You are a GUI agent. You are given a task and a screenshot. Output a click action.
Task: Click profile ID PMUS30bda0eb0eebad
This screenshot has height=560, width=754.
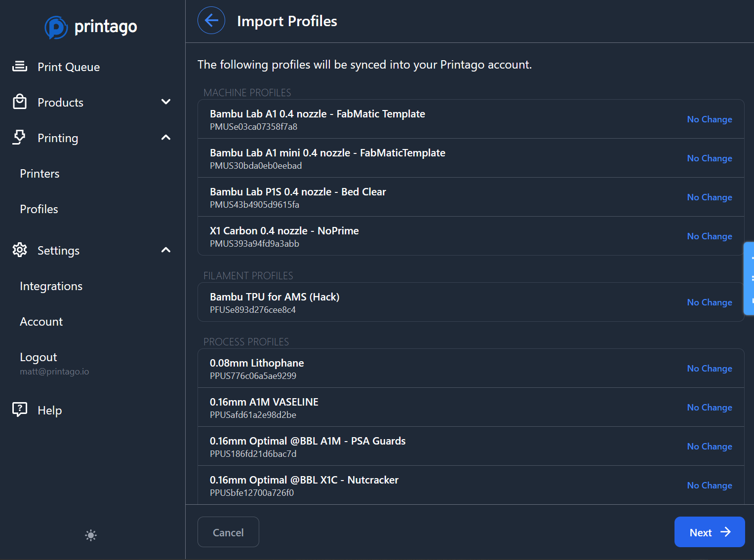point(256,166)
